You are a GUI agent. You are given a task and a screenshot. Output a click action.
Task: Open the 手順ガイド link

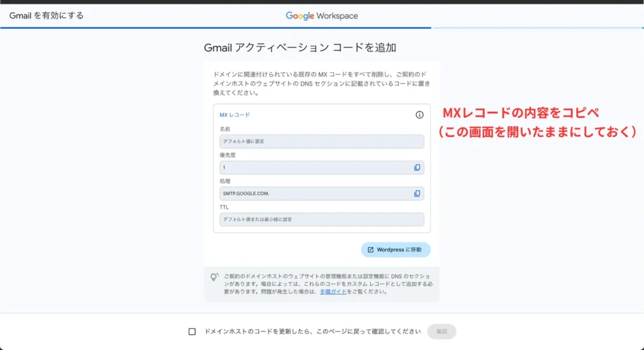(x=333, y=292)
